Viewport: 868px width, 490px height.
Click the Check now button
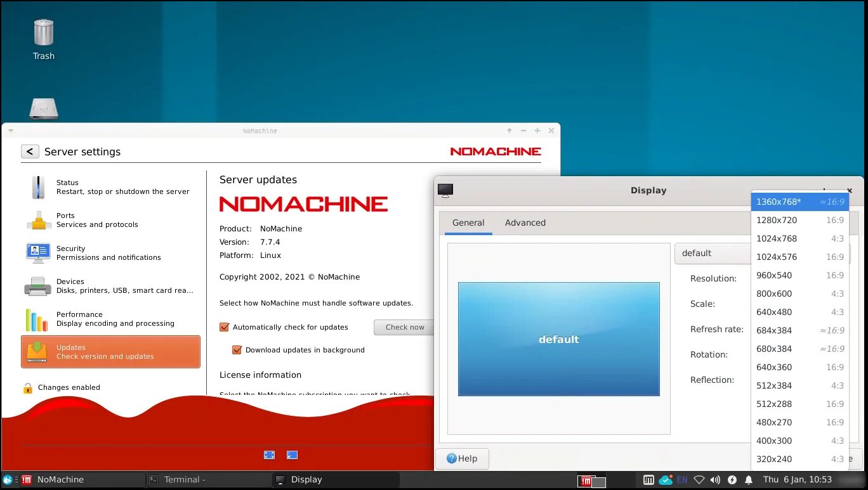click(404, 327)
